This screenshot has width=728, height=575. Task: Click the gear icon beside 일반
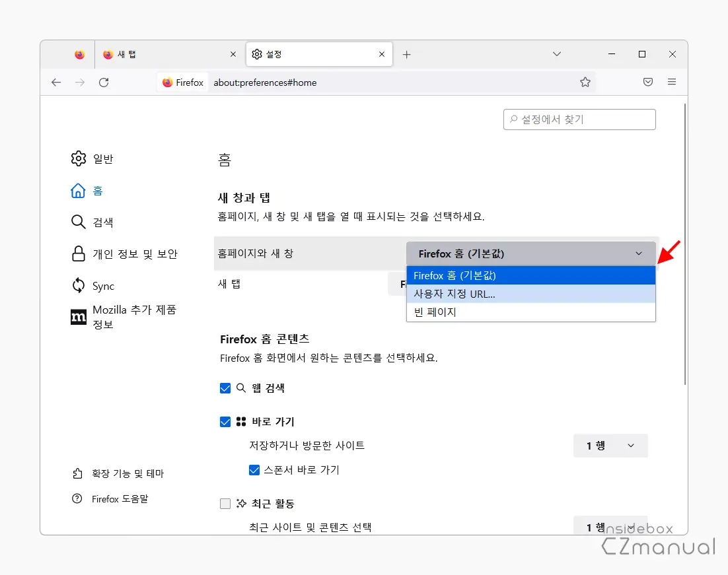79,158
